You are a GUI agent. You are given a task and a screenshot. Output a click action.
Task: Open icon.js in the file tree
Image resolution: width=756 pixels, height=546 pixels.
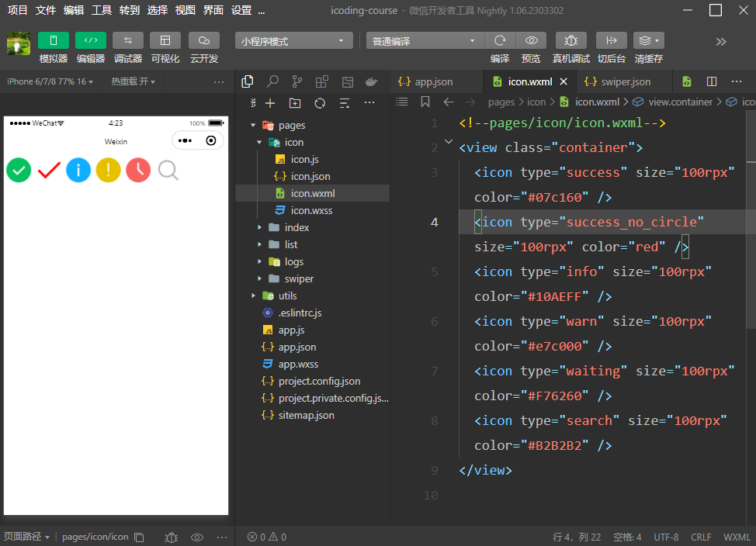304,160
